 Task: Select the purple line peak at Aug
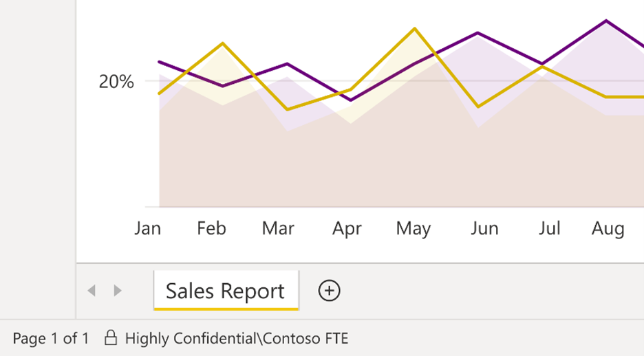click(x=606, y=21)
